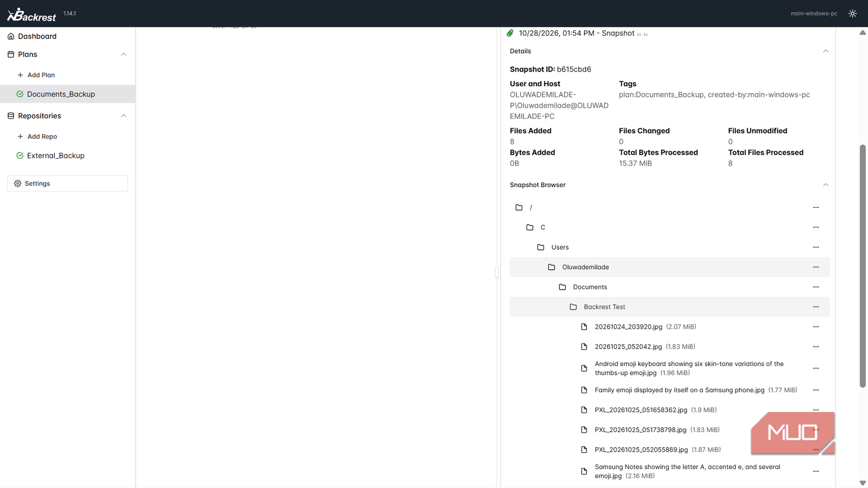Expand the Users folder row
The image size is (868, 488).
coord(670,247)
